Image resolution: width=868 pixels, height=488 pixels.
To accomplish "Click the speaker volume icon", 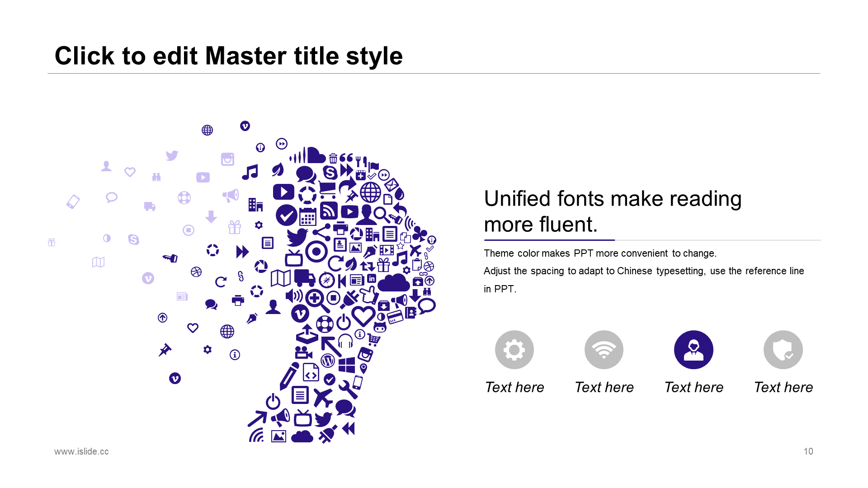I will tap(294, 296).
